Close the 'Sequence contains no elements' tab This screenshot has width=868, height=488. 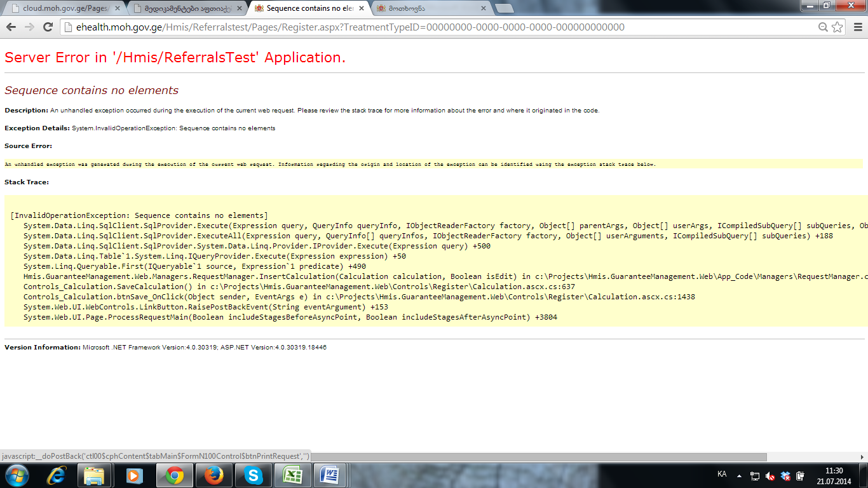360,8
